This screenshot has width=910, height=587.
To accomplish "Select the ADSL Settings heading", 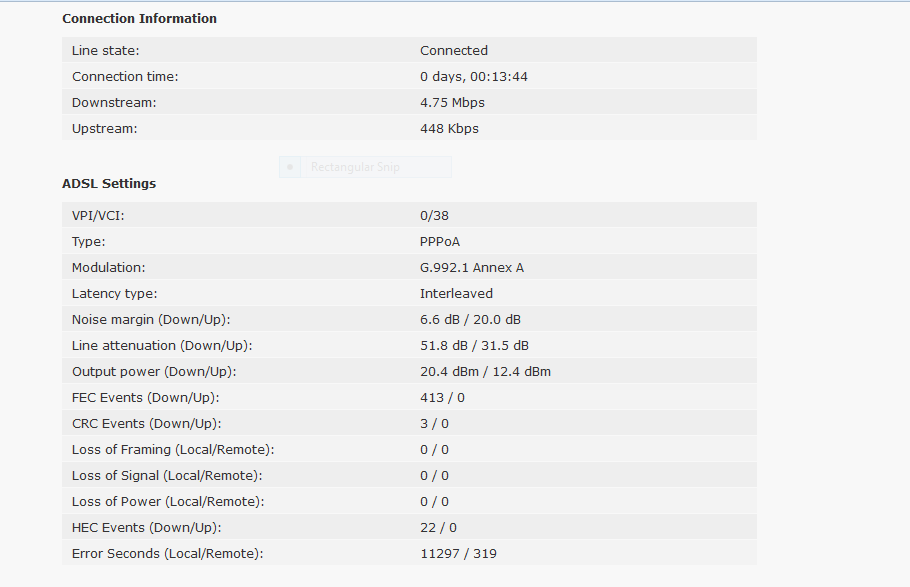I will [x=109, y=183].
